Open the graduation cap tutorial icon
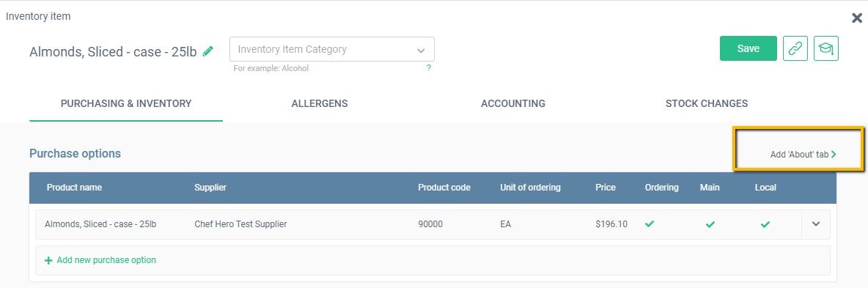The width and height of the screenshot is (868, 288). pos(826,49)
